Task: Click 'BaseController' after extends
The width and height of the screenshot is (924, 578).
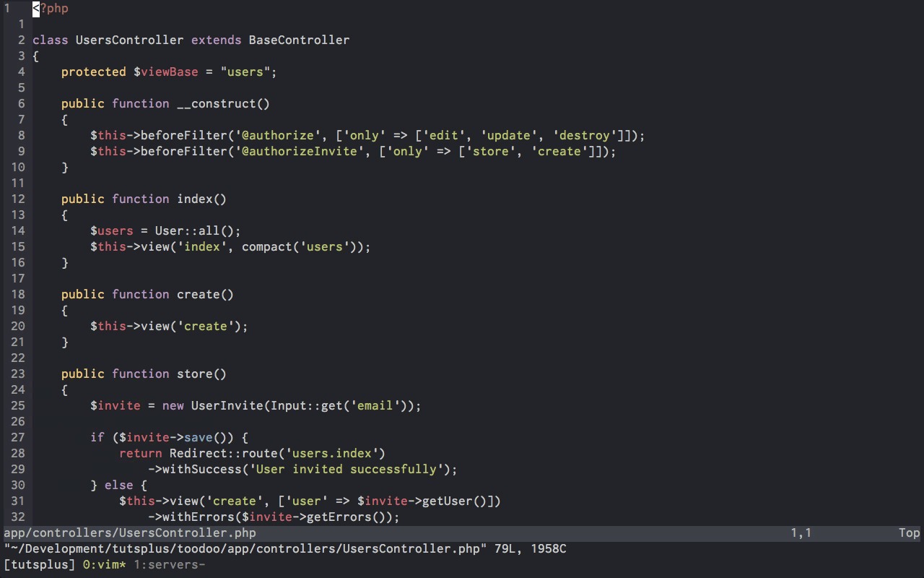Action: (x=300, y=40)
